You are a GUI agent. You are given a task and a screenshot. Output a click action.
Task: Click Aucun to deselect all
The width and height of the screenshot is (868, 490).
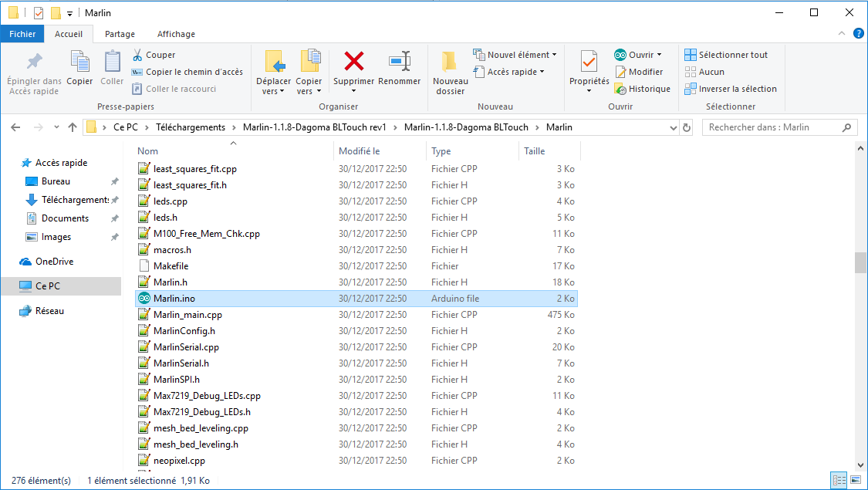(x=704, y=72)
